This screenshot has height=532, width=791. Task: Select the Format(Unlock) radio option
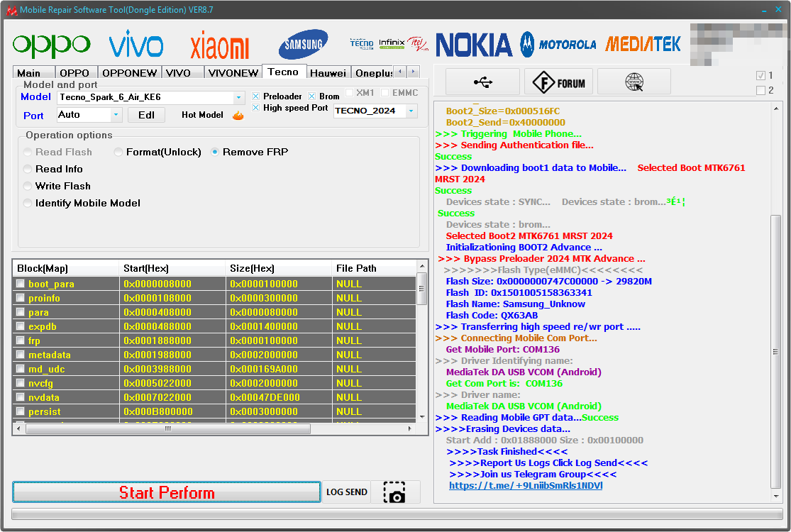pos(118,152)
